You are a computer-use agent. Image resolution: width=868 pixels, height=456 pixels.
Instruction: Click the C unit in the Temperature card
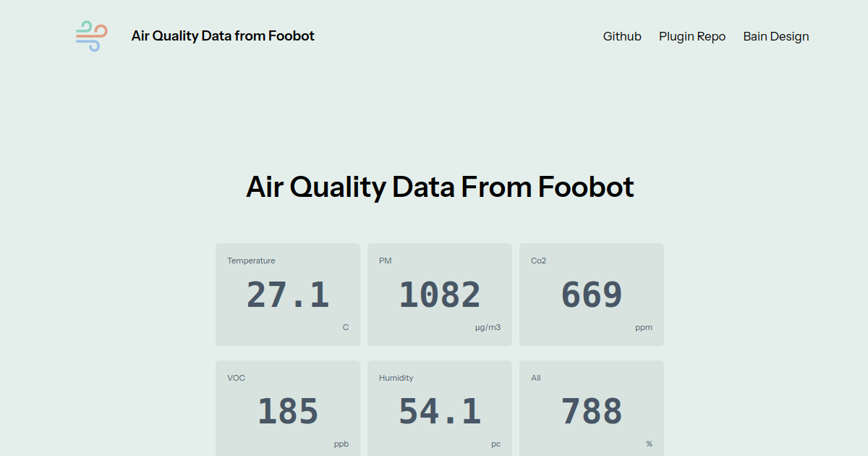click(346, 327)
